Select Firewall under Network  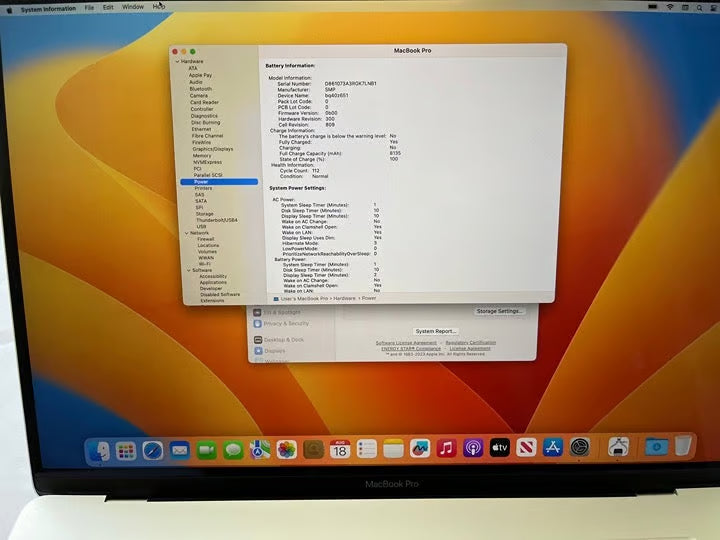(x=206, y=239)
